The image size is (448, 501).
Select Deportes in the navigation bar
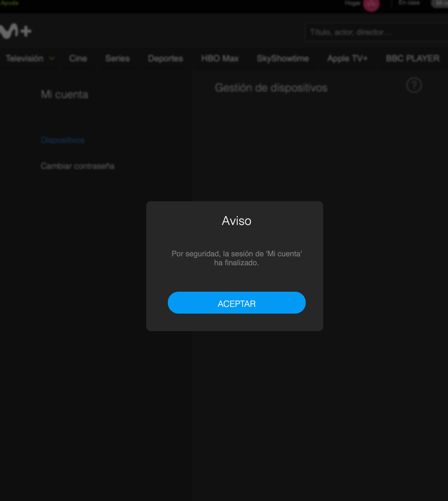click(165, 59)
